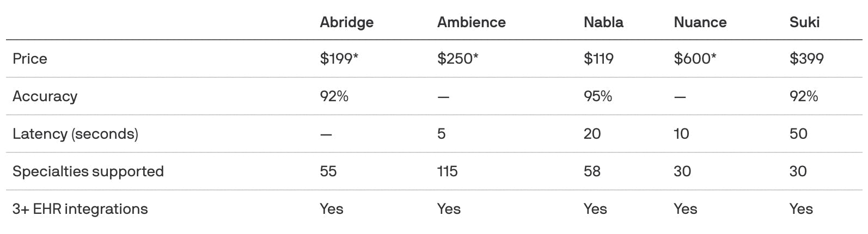Click the Nabla column header
The width and height of the screenshot is (868, 234).
tap(603, 22)
